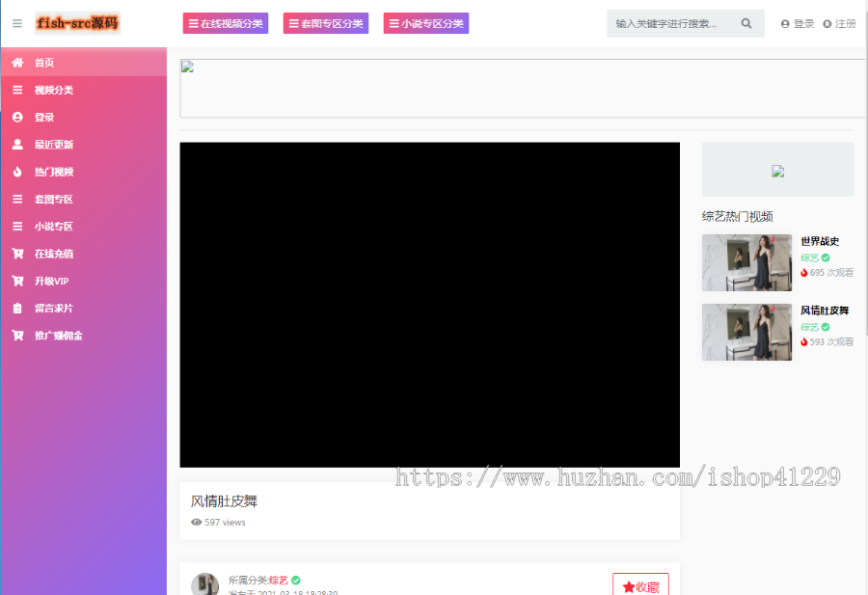Click the cart icon beside 推广赚佣金

pyautogui.click(x=17, y=336)
